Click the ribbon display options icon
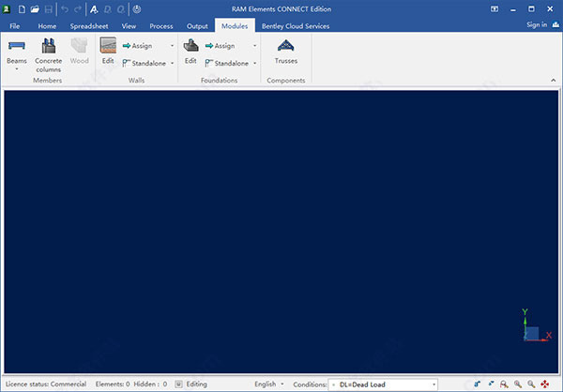 [x=495, y=9]
